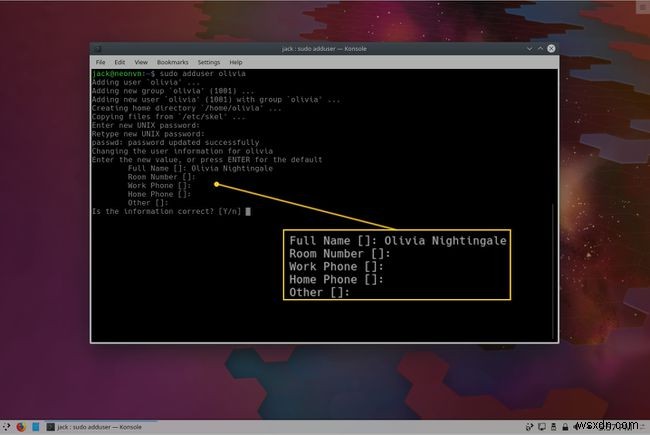Open the Bookmarks menu in Konsole
The image size is (650, 435).
coord(172,62)
